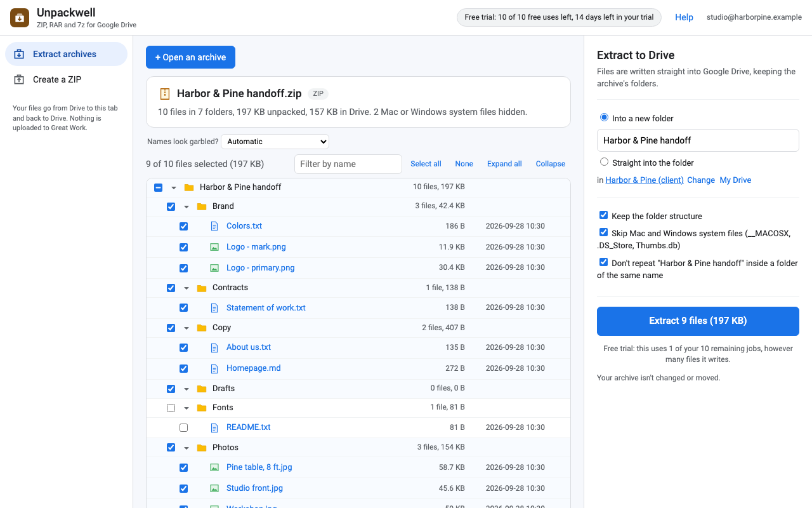Click the Logo - primary.png image icon
The image size is (812, 508).
tap(214, 268)
